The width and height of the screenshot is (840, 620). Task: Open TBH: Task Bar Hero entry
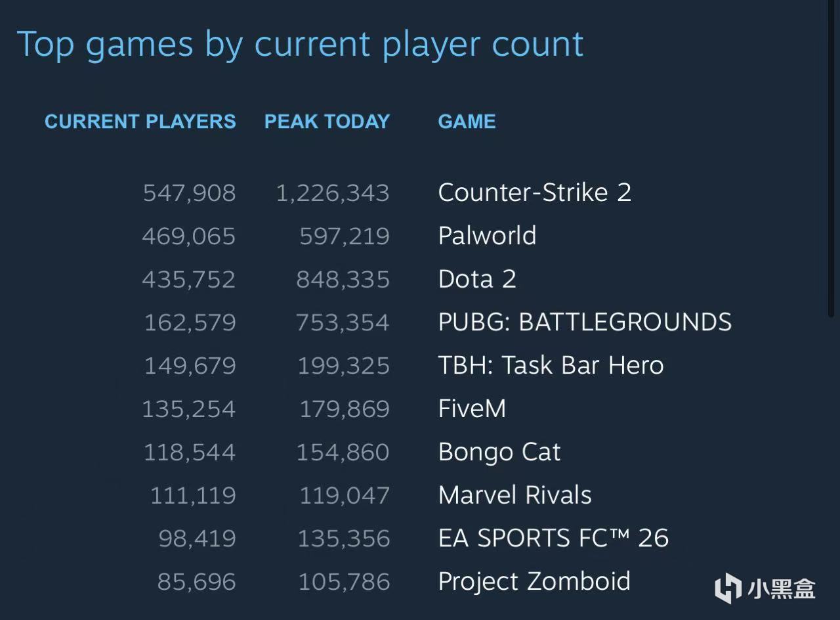pos(551,365)
